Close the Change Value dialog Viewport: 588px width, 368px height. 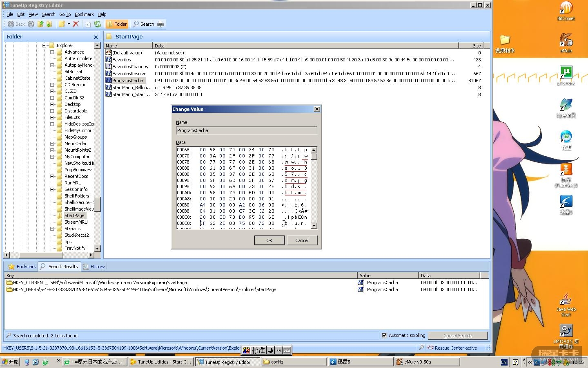[316, 109]
